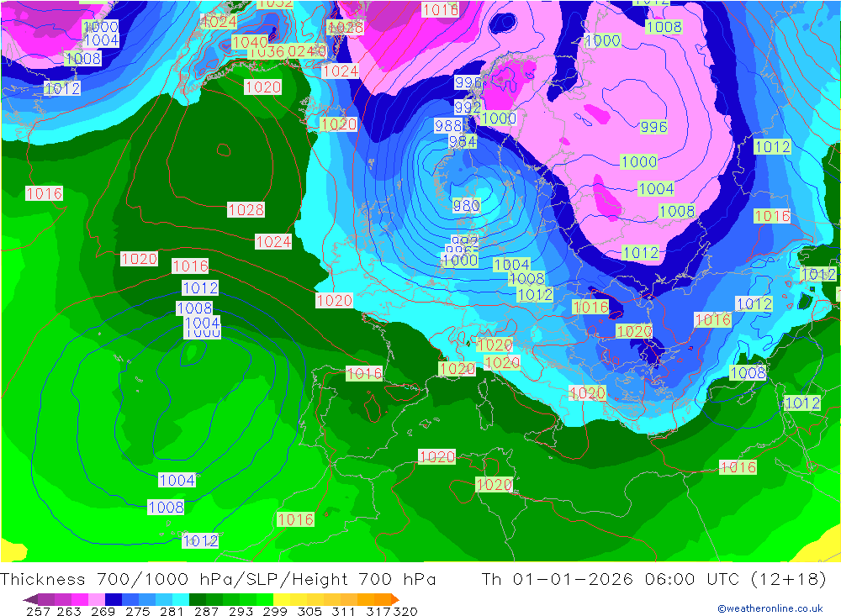Viewport: 841px width, 616px height.
Task: Click the legend value 275
Action: point(137,611)
